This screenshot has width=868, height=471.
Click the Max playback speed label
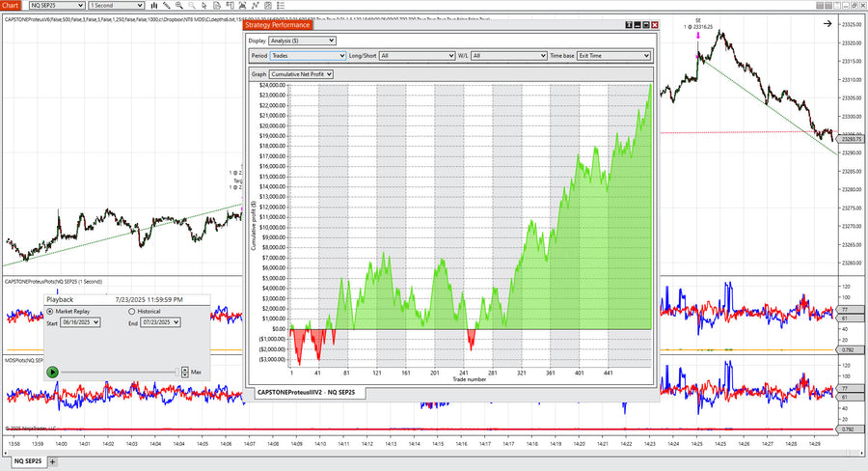coord(196,373)
